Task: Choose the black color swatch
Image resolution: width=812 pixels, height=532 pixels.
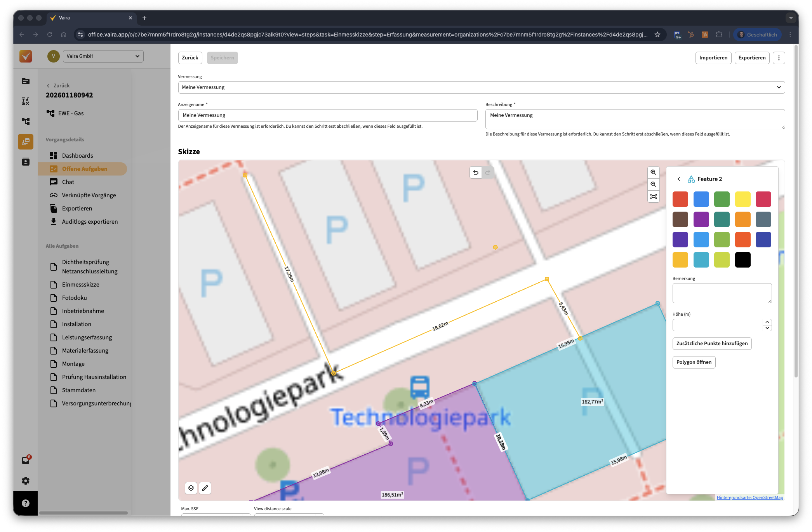Action: pyautogui.click(x=742, y=260)
